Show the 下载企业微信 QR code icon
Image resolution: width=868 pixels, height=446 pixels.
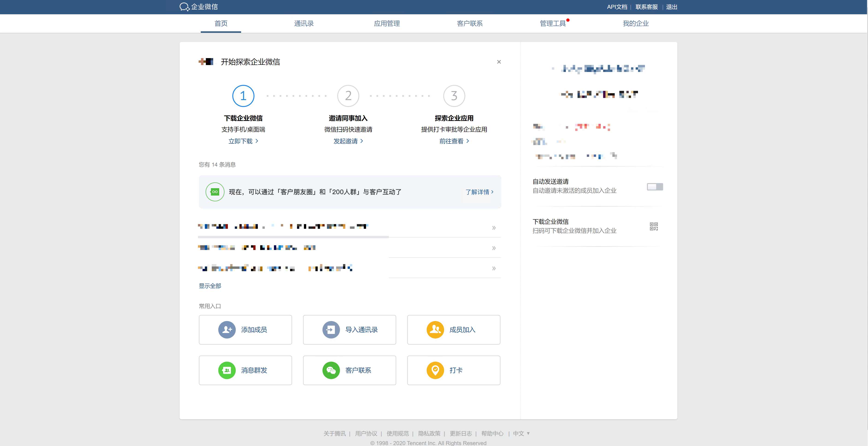click(654, 226)
